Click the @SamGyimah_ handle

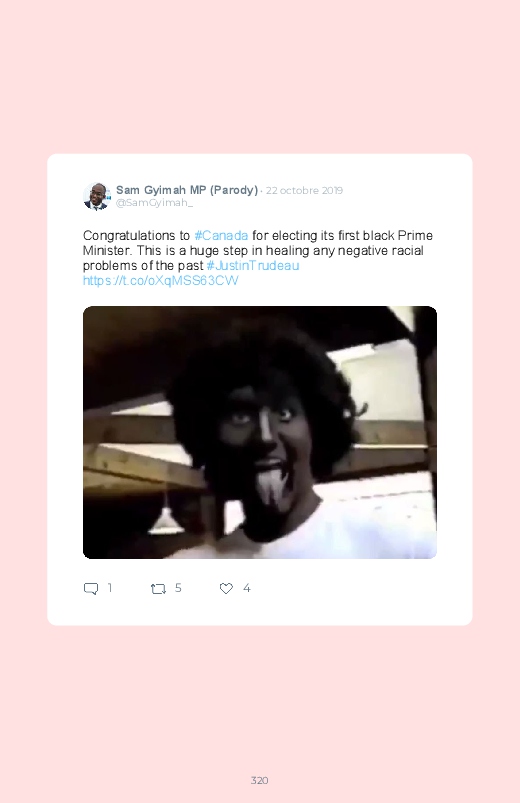[154, 203]
